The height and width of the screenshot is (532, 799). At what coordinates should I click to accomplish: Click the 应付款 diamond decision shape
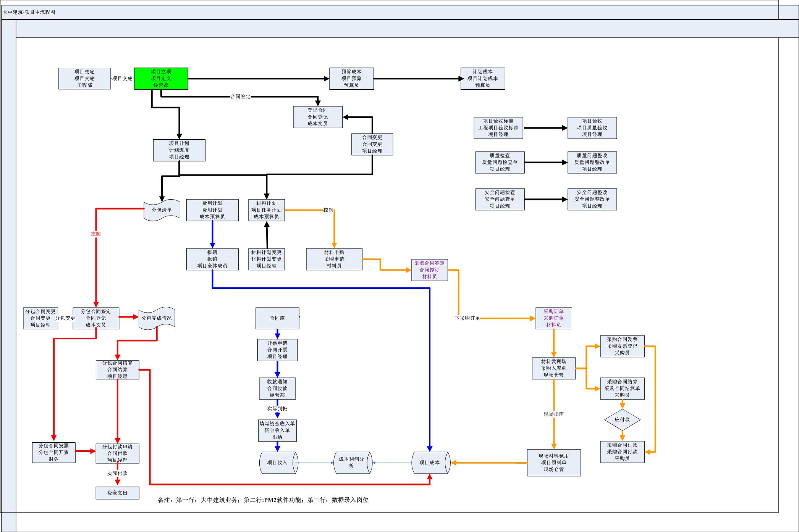[622, 419]
